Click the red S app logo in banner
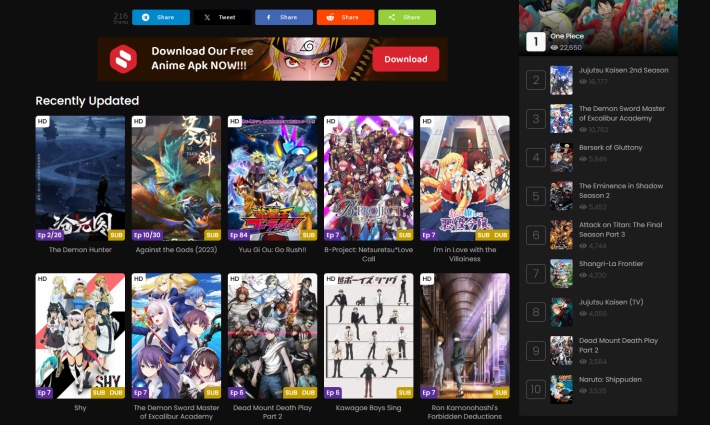 point(123,59)
